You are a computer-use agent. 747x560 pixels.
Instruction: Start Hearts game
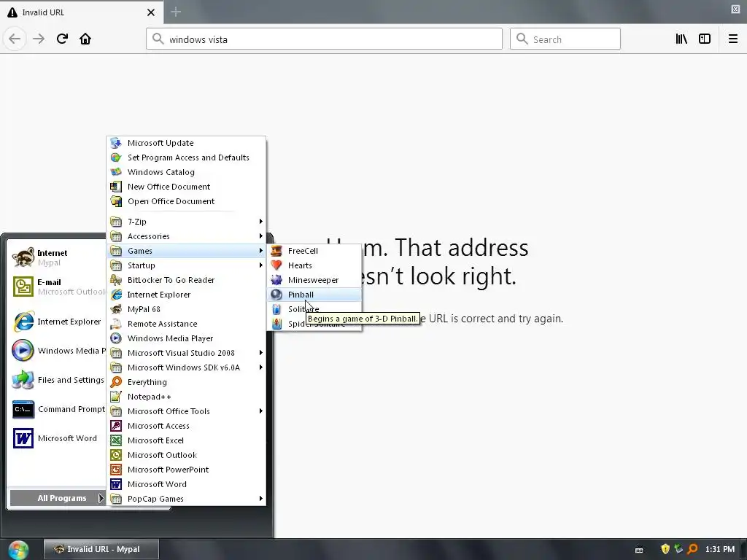(315, 265)
